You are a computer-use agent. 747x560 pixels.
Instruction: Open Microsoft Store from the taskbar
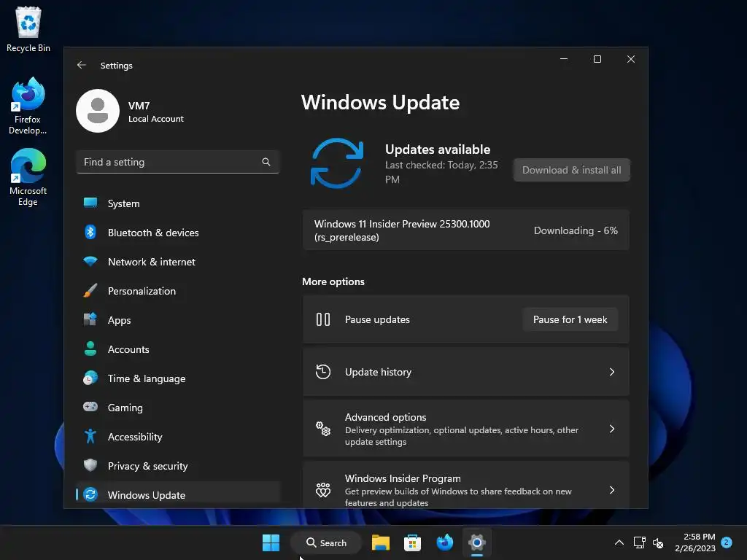click(413, 542)
